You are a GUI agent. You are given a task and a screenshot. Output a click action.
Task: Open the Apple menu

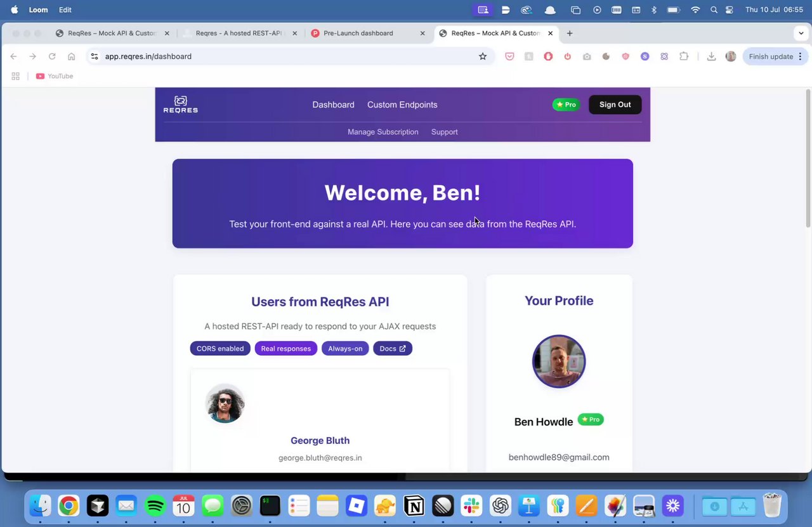(x=14, y=10)
